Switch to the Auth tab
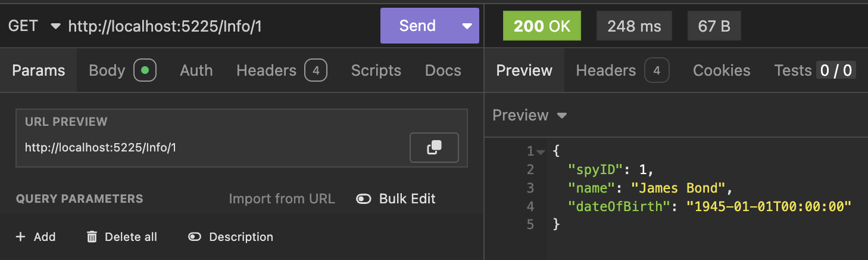This screenshot has width=868, height=260. [196, 70]
